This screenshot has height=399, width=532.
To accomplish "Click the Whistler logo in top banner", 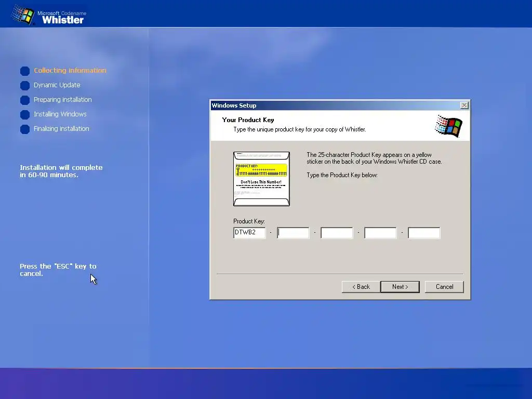I will click(x=48, y=15).
